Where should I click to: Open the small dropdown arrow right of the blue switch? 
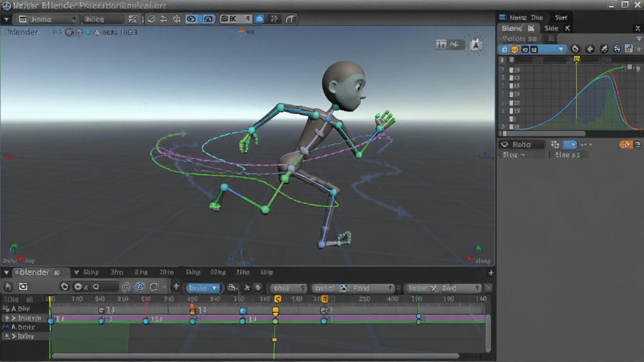[590, 145]
